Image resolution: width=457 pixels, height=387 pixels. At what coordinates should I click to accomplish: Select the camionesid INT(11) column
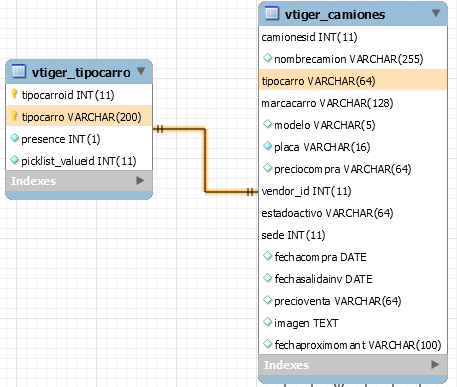click(x=353, y=37)
